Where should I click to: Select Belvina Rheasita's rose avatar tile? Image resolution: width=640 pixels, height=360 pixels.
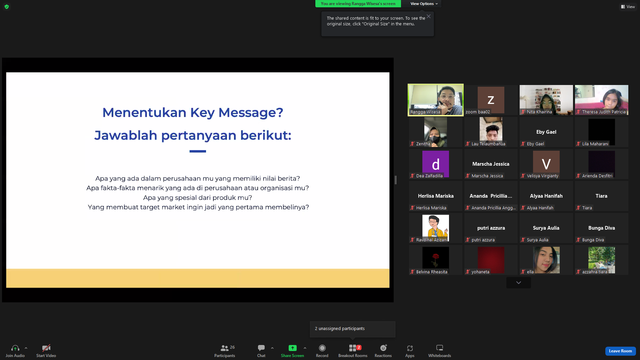[436, 260]
